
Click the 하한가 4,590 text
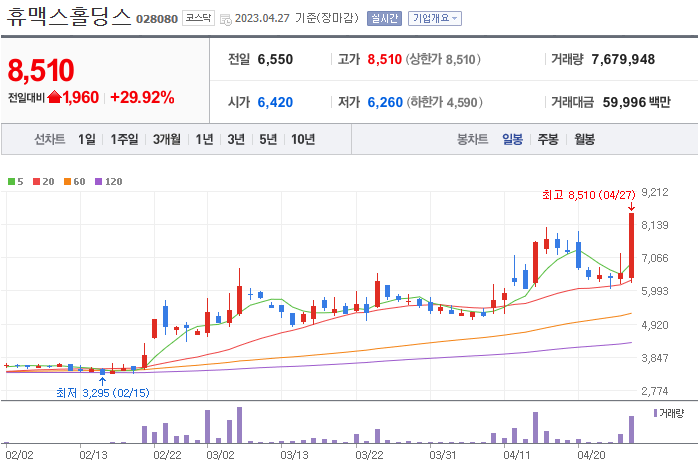[444, 102]
